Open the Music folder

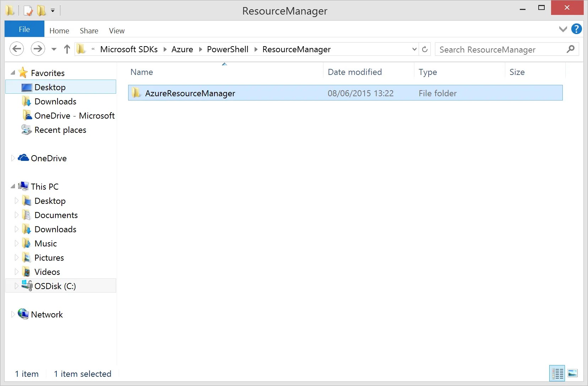(45, 244)
